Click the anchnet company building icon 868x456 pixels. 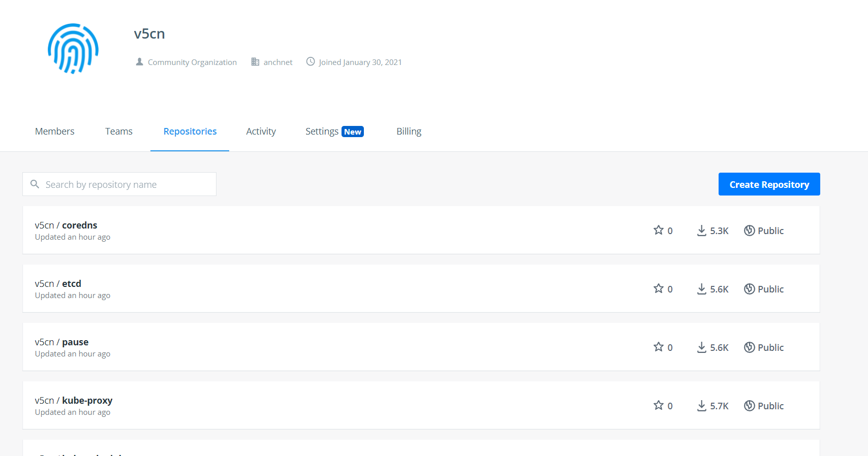click(x=255, y=62)
